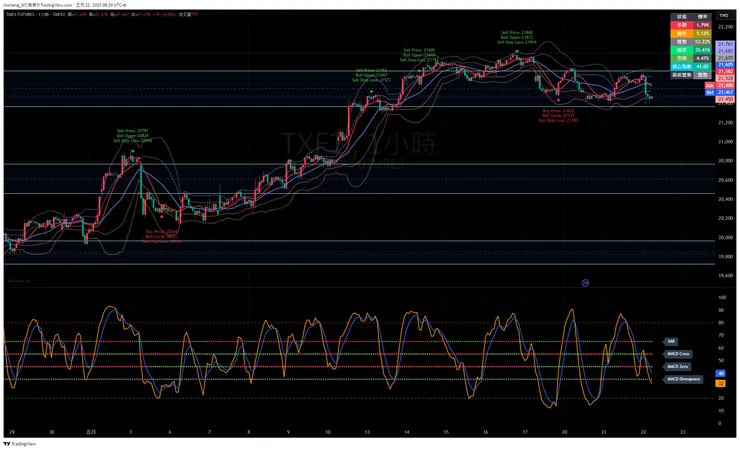This screenshot has height=450, width=740.
Task: Click the 20,000 price axis label
Action: [x=725, y=238]
